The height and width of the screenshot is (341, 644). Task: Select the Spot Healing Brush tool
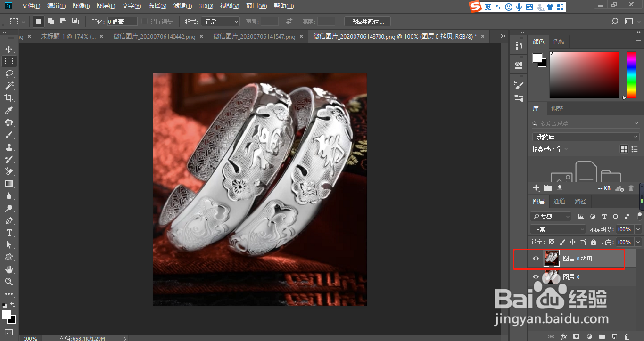[x=9, y=122]
